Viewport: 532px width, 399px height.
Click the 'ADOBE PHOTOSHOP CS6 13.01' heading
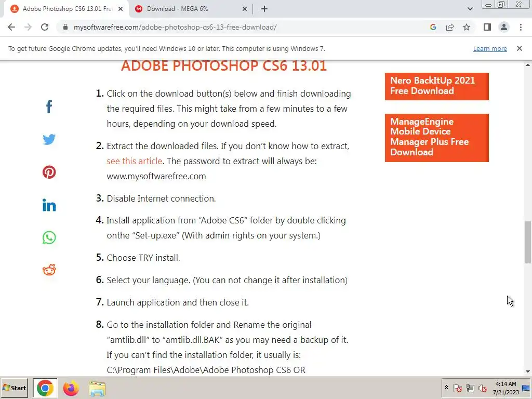pos(224,66)
